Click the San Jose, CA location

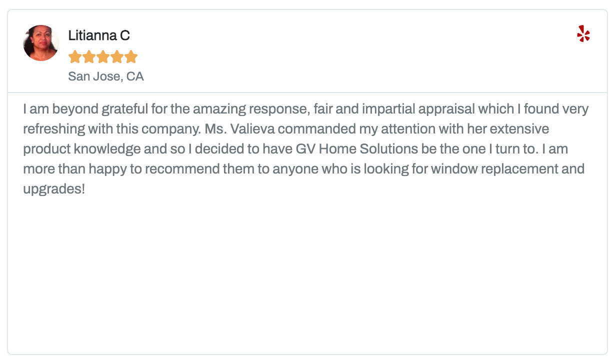(106, 76)
